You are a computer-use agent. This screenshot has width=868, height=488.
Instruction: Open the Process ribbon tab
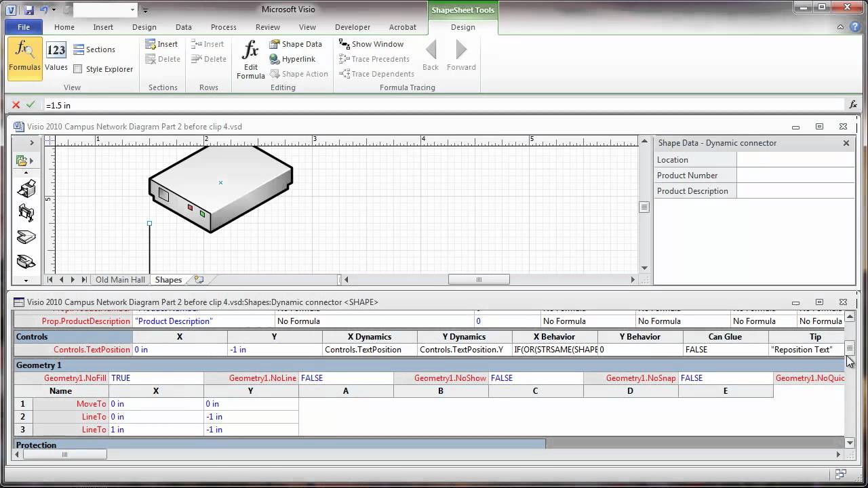(x=224, y=27)
